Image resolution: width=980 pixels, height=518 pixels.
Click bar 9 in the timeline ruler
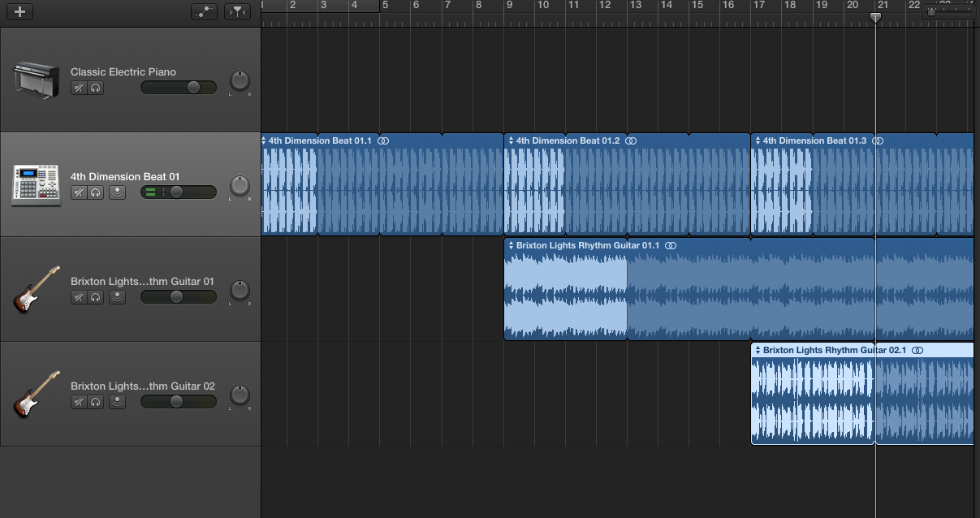509,6
